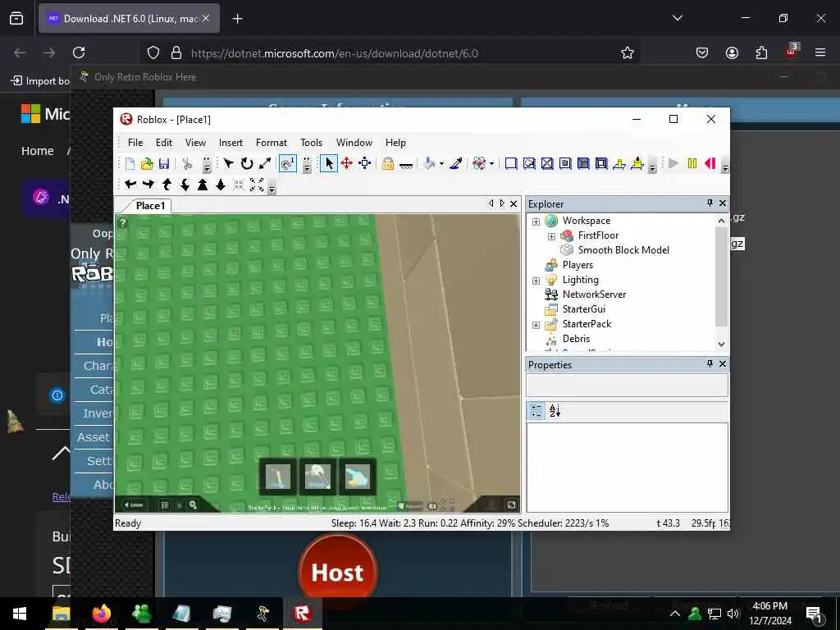The image size is (840, 630).
Task: Click the Open file folder icon
Action: 147,164
